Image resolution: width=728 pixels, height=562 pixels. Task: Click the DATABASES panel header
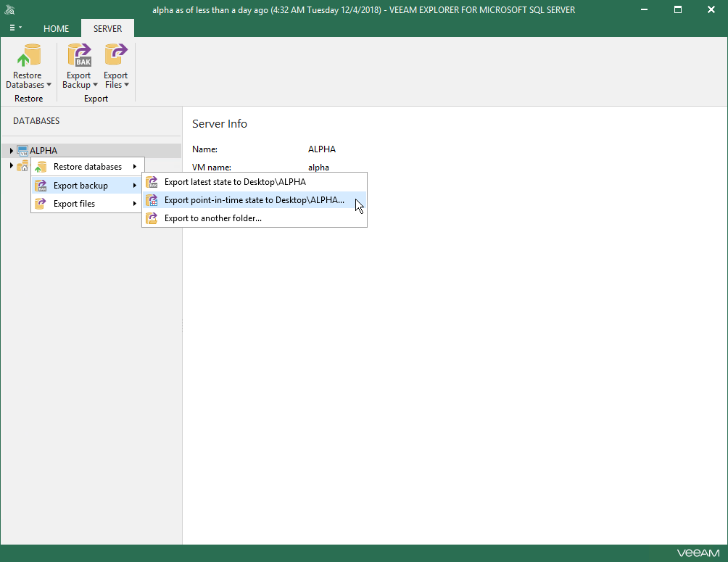[x=36, y=121]
